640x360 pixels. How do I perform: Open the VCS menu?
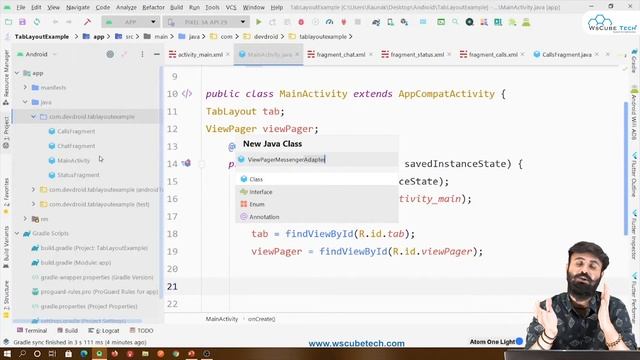click(231, 7)
